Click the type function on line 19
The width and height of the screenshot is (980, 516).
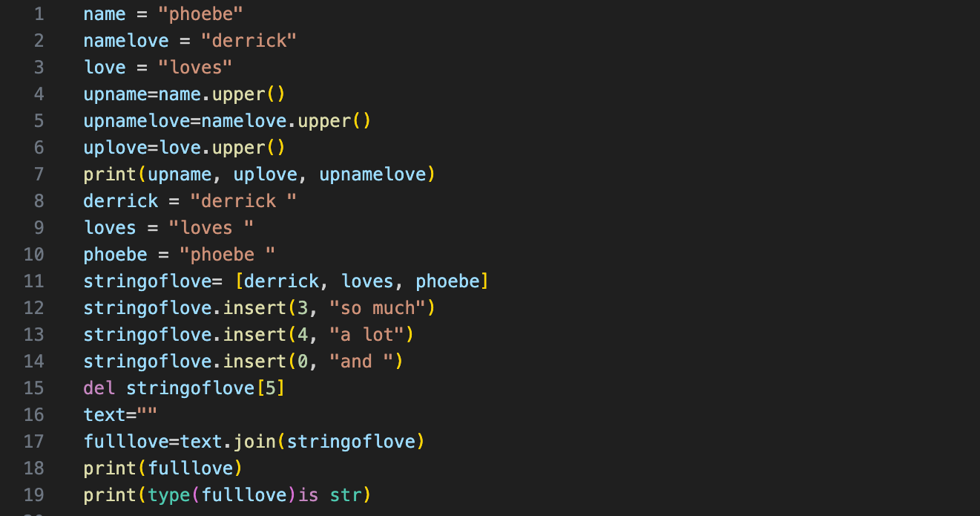168,494
